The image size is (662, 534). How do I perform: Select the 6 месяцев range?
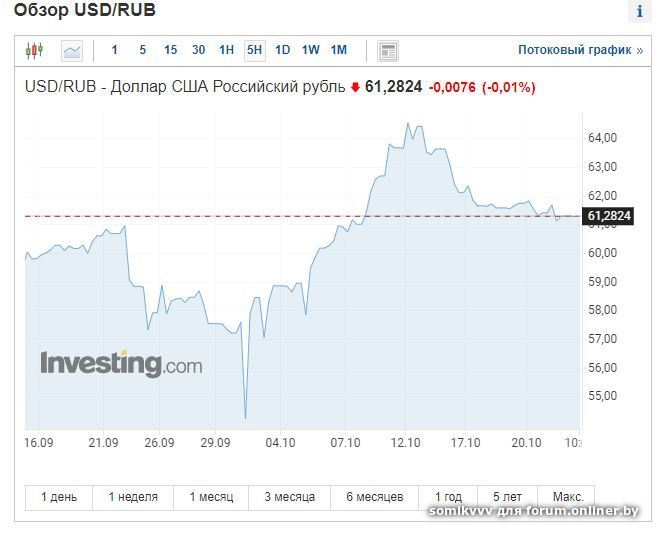(x=375, y=497)
